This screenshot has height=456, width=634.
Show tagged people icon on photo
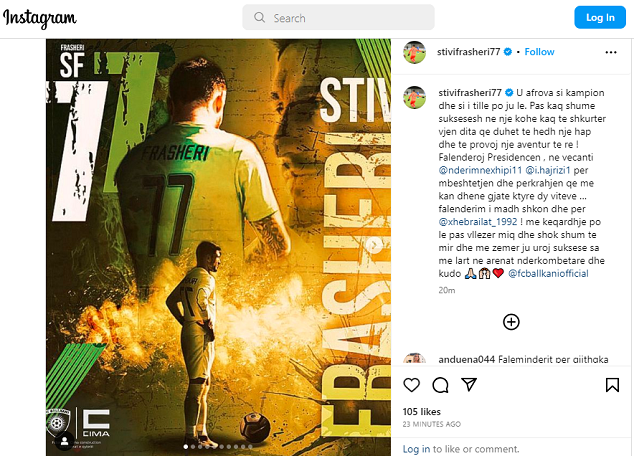pos(64,441)
